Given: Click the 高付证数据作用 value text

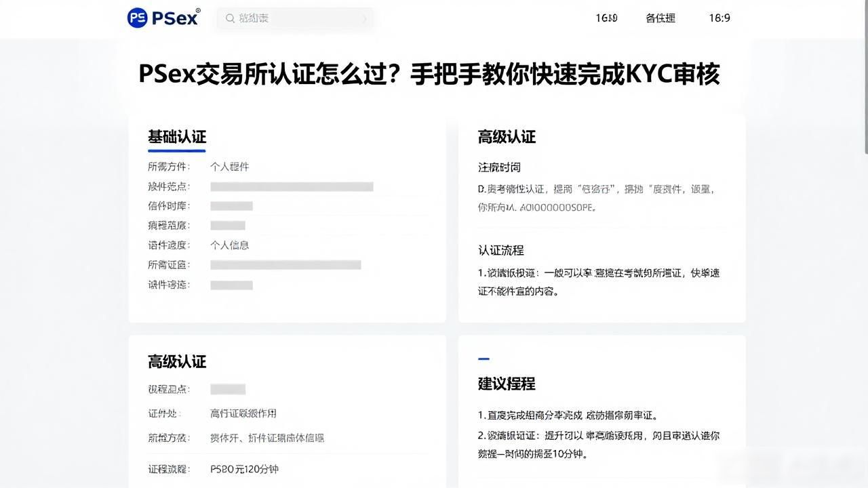Looking at the screenshot, I should (243, 413).
